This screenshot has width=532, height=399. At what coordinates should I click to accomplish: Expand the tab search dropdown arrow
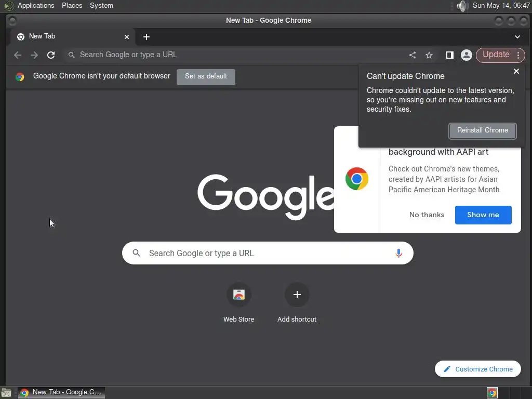517,37
